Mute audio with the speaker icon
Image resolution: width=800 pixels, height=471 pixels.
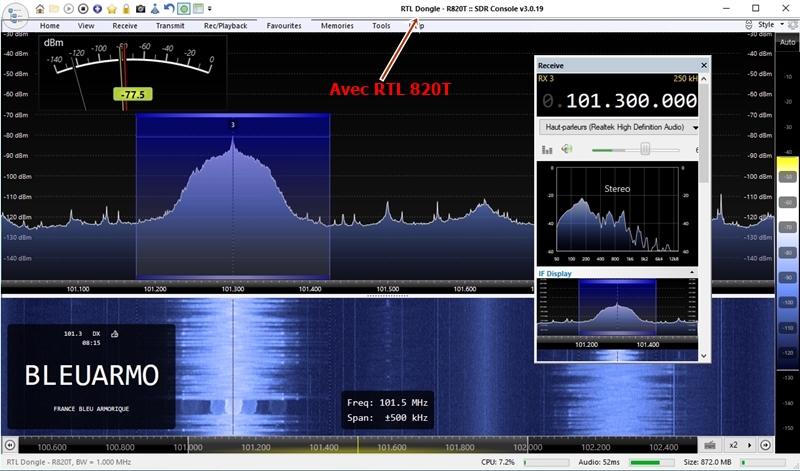[x=566, y=149]
